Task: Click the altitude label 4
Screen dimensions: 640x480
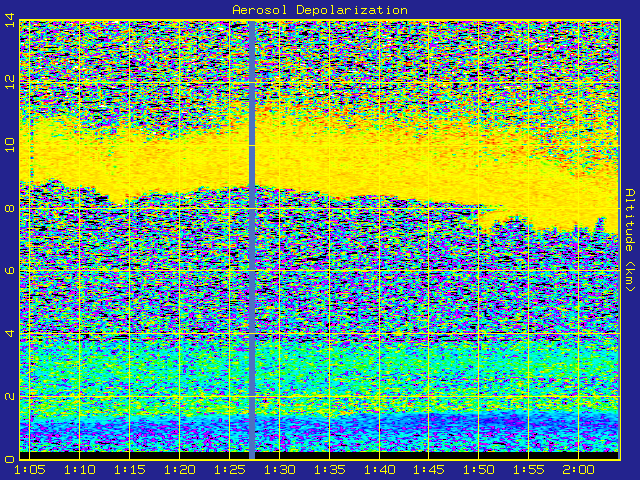Action: click(10, 334)
